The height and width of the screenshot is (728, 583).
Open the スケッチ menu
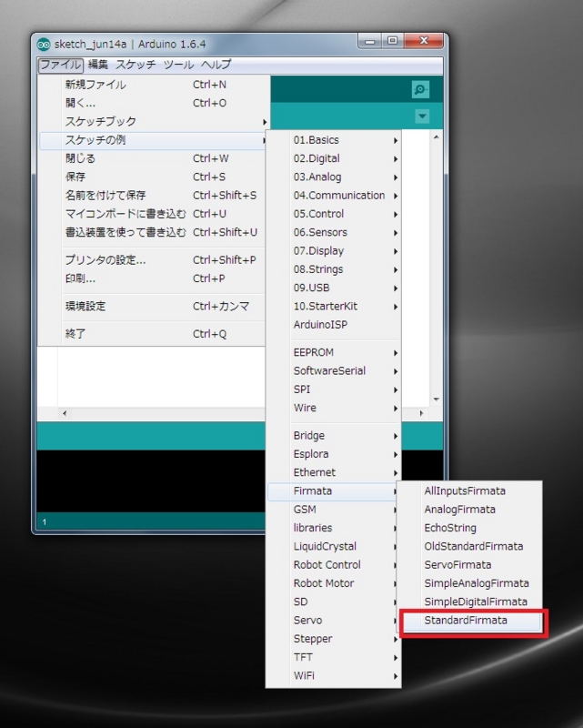click(136, 65)
